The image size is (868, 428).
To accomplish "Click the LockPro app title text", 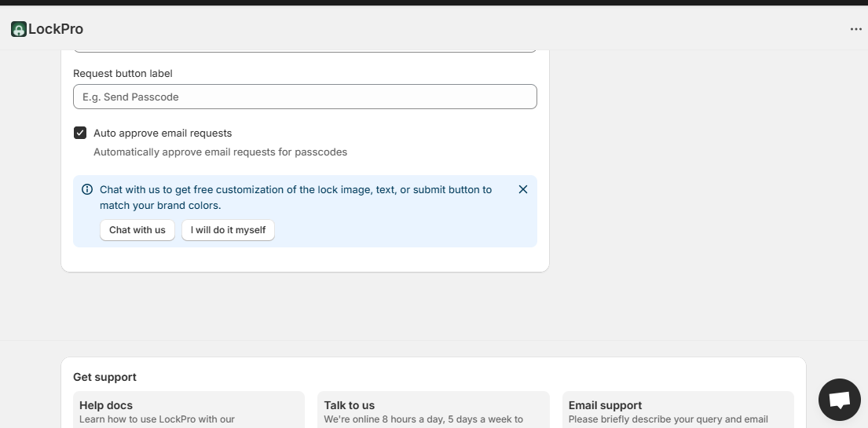I will tap(56, 30).
